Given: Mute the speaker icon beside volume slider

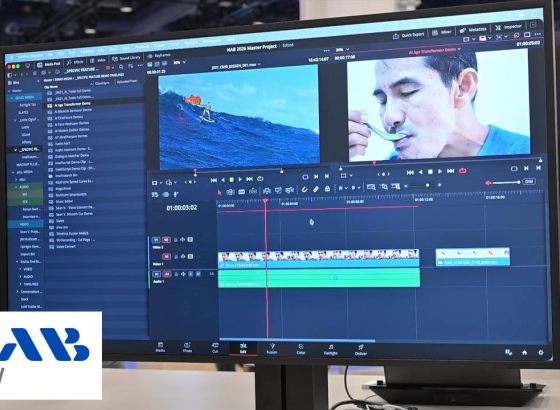Looking at the screenshot, I should point(488,183).
